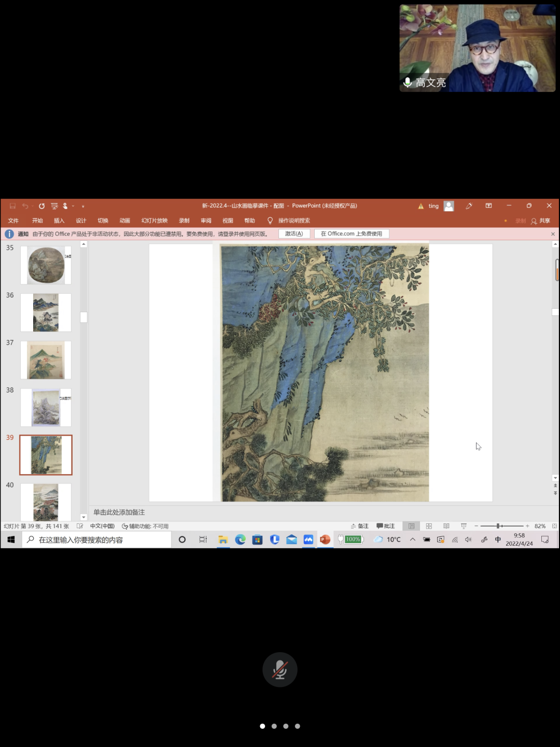Click the spell check icon in status bar
Viewport: 560px width, 747px height.
(79, 526)
